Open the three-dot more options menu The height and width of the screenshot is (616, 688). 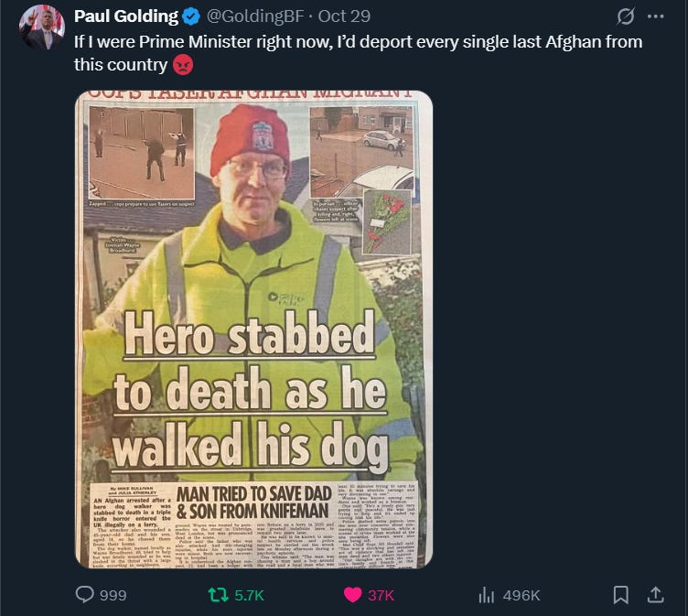click(x=656, y=16)
